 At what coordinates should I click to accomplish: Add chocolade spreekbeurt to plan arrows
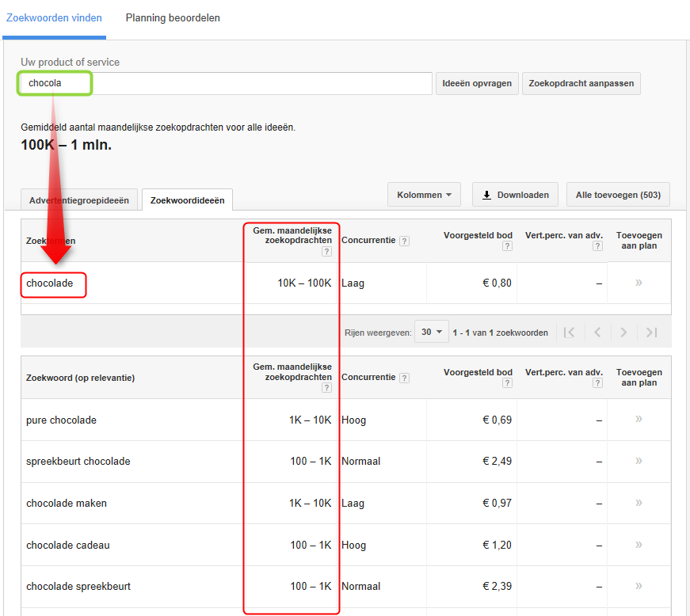[639, 586]
